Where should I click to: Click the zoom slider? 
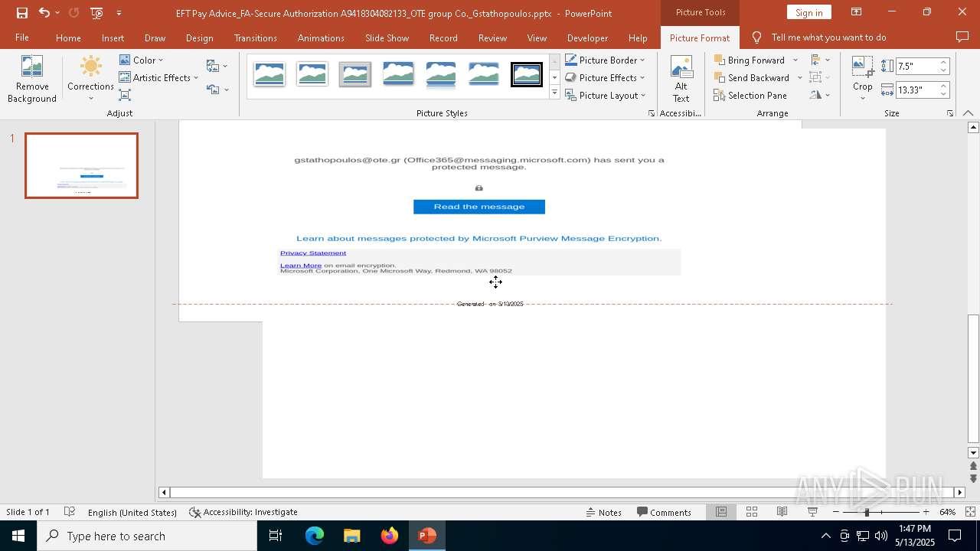click(x=880, y=512)
